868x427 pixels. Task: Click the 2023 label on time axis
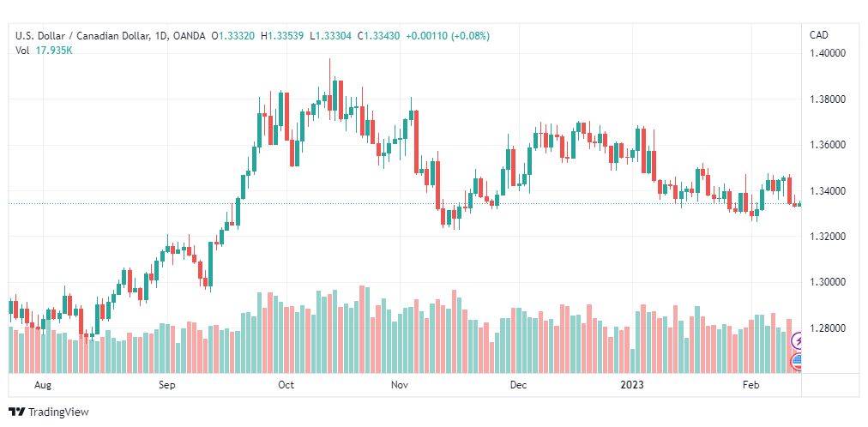click(x=631, y=385)
